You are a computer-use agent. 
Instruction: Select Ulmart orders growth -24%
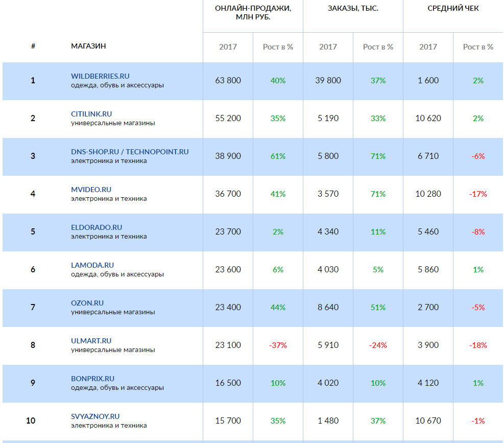[378, 345]
